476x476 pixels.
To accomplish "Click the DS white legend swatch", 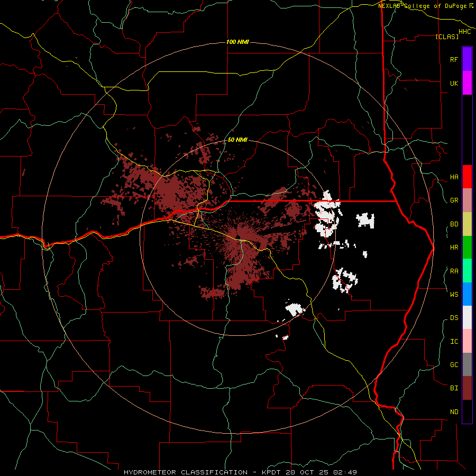I will point(467,317).
